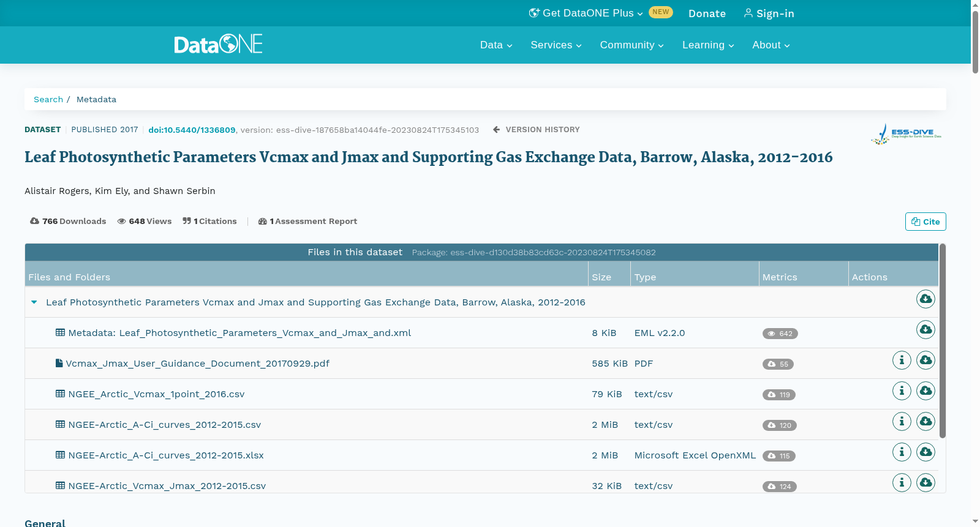Open NGEE-Arctic_A-Ci_curves_2012-2015.xlsx file
Image resolution: width=980 pixels, height=527 pixels.
[x=166, y=455]
